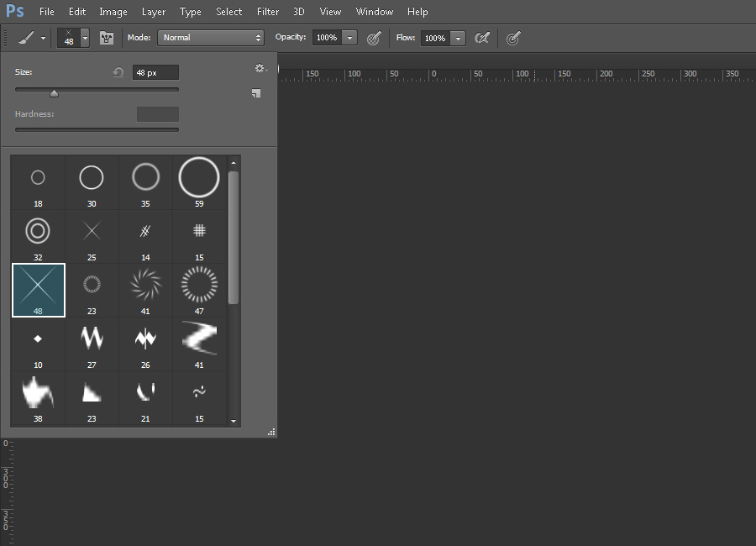Open the Filter menu
This screenshot has width=756, height=546.
268,12
